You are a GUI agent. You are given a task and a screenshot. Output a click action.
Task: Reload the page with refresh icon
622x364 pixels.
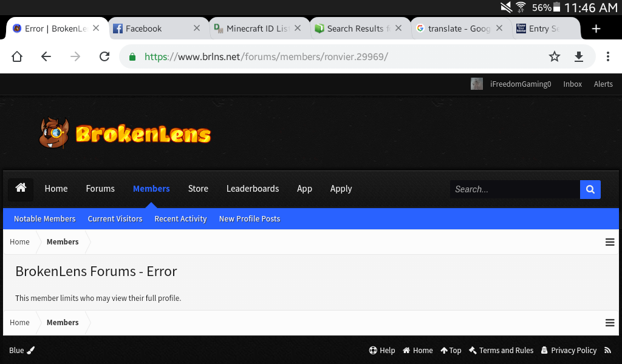click(104, 56)
